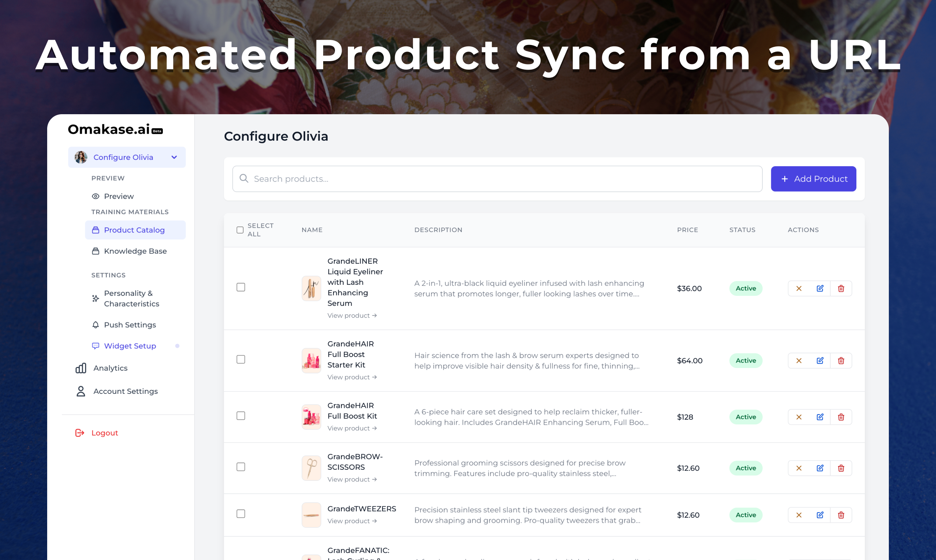Check the Select All checkbox
Screen dimensions: 936x560
click(x=240, y=230)
